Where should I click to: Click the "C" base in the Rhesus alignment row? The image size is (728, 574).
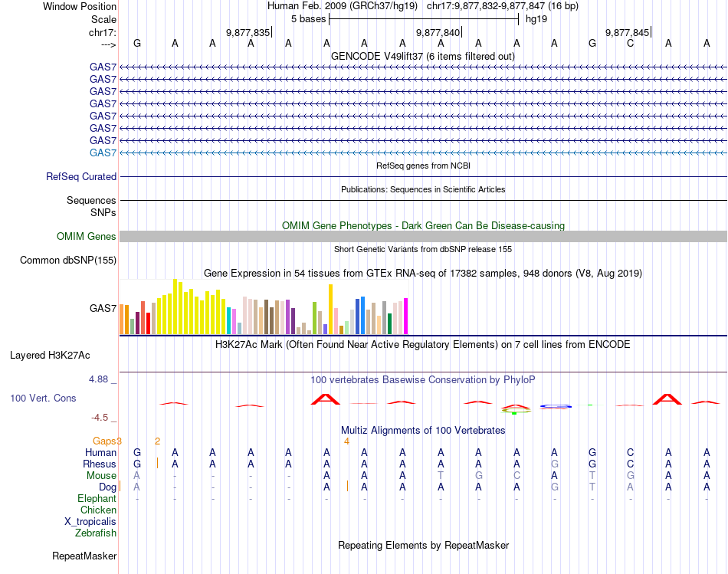[630, 464]
